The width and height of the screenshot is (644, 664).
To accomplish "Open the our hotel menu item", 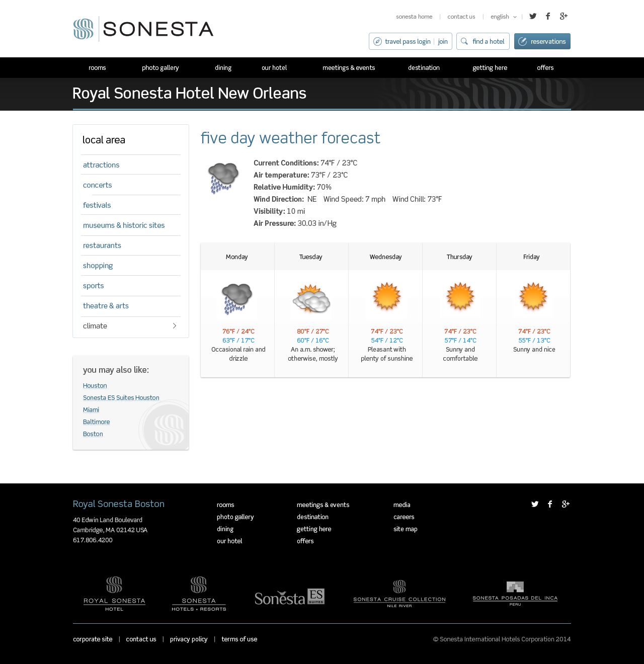I will 274,68.
